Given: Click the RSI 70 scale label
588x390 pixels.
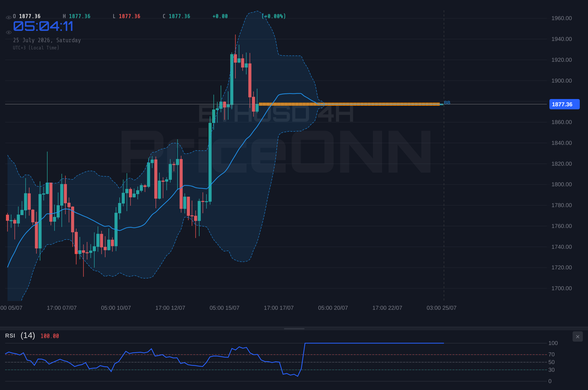Looking at the screenshot, I should [x=551, y=354].
